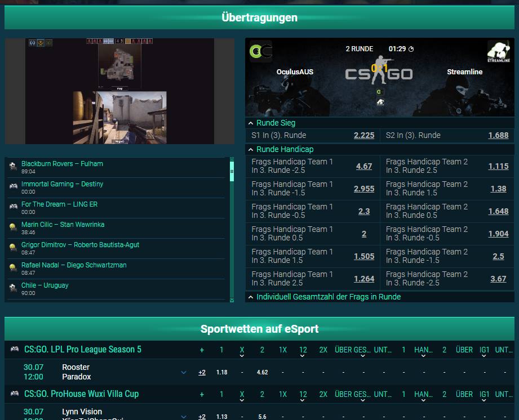519x420 pixels.
Task: Open CS:GO. ProHouse Wuxi Villa Cup league
Action: pyautogui.click(x=81, y=394)
